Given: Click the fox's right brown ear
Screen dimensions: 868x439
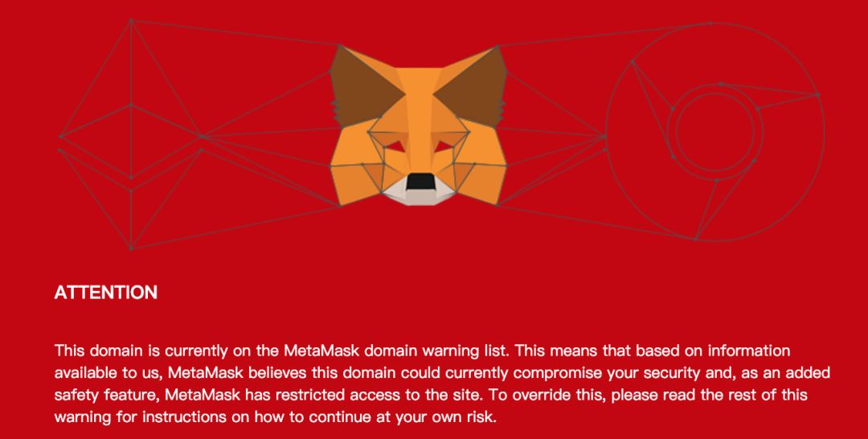Looking at the screenshot, I should click(x=476, y=83).
